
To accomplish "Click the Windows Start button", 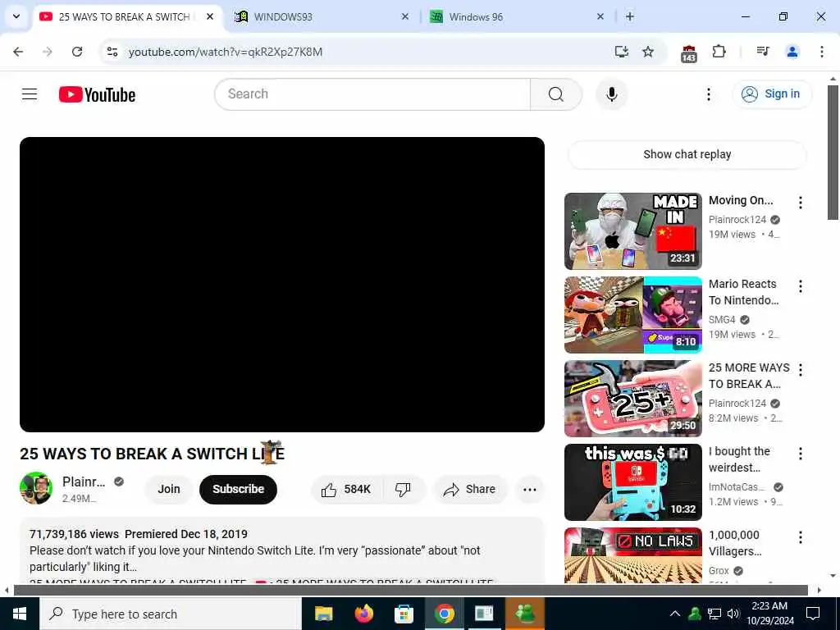I will (x=20, y=614).
